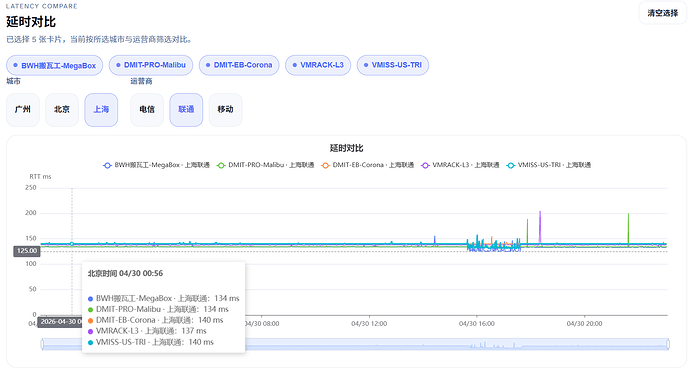This screenshot has height=370, width=690.
Task: Select the 北京 city filter
Action: click(62, 110)
